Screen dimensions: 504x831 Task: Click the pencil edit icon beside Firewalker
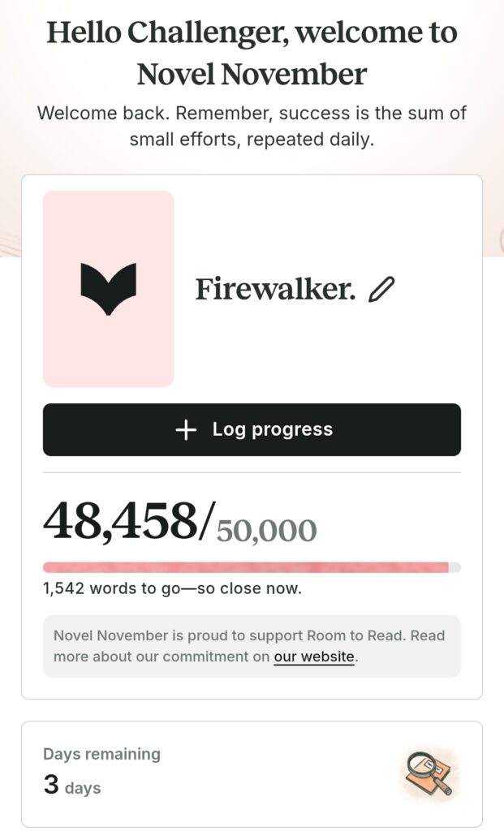(x=381, y=289)
